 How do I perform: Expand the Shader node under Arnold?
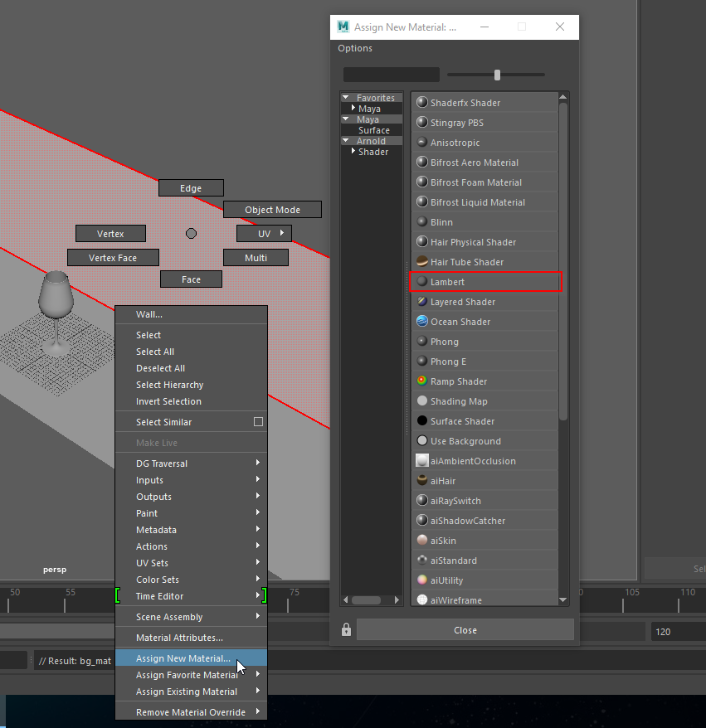point(353,151)
